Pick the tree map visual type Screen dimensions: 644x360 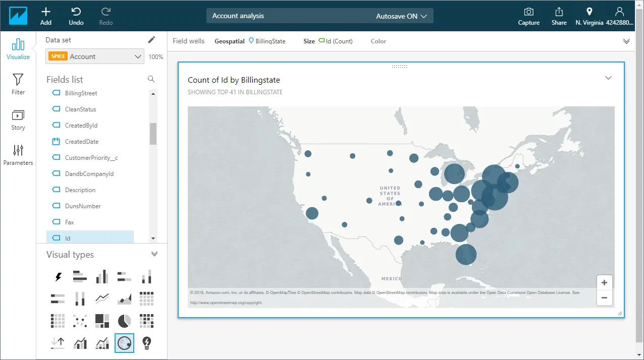click(x=101, y=321)
